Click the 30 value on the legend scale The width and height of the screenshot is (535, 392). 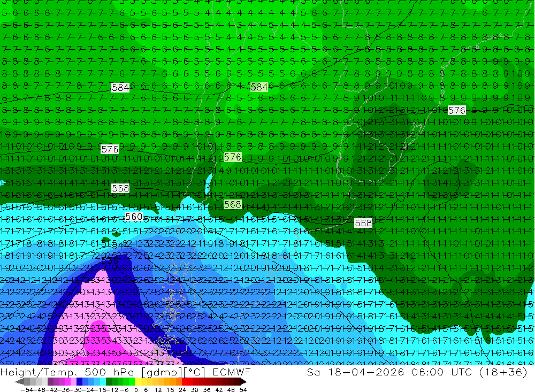click(x=195, y=390)
